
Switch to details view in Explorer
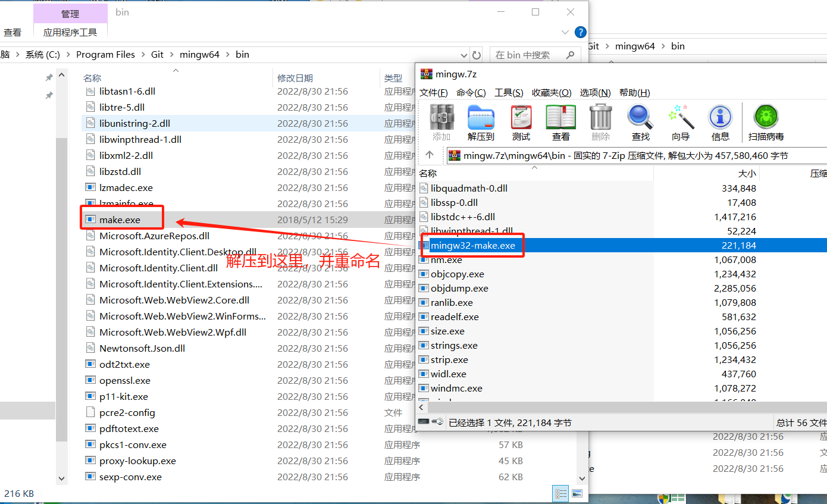pyautogui.click(x=560, y=493)
